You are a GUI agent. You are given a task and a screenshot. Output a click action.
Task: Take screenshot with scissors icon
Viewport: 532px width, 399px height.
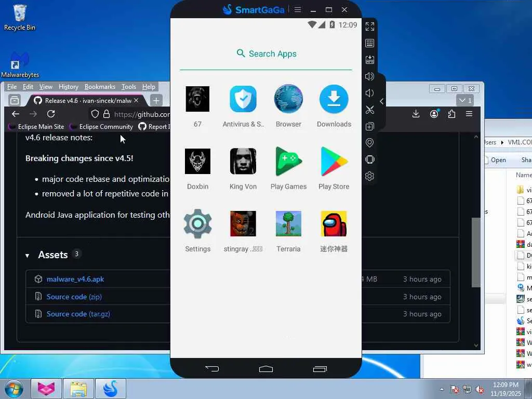[370, 110]
